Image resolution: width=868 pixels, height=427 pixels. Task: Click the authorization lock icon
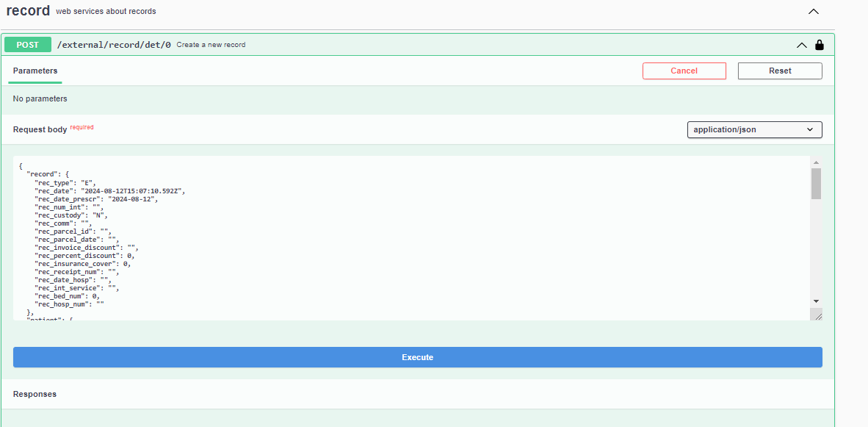pos(820,45)
